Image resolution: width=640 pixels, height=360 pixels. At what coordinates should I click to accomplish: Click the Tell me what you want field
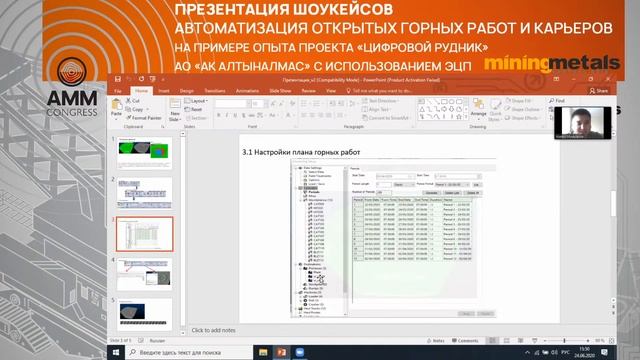pyautogui.click(x=379, y=91)
